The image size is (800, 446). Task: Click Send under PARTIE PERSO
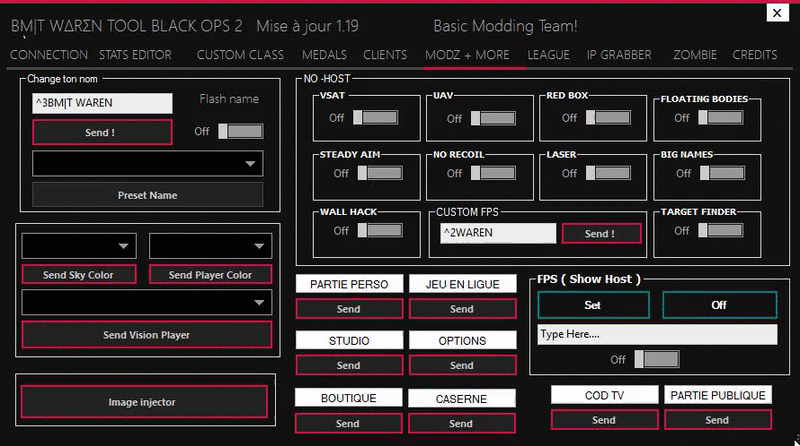point(349,309)
